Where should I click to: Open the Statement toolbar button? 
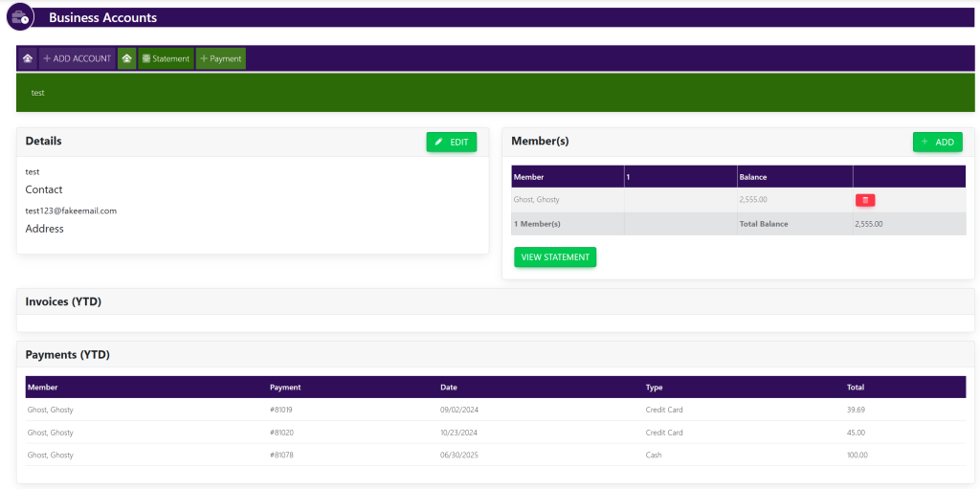[x=166, y=58]
